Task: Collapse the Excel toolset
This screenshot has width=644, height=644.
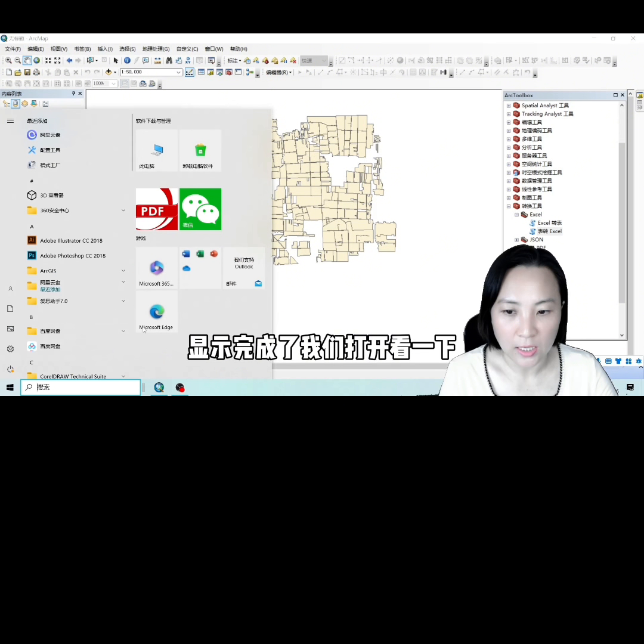Action: pos(516,215)
